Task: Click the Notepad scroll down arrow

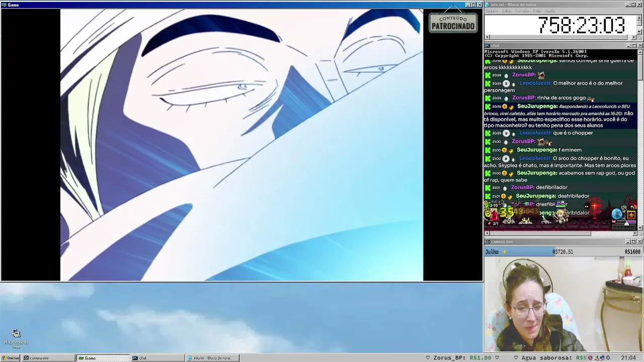Action: point(639,32)
